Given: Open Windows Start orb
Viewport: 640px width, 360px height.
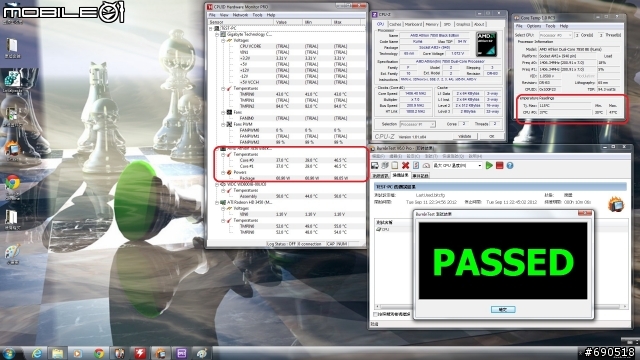Looking at the screenshot, I should click(x=9, y=353).
